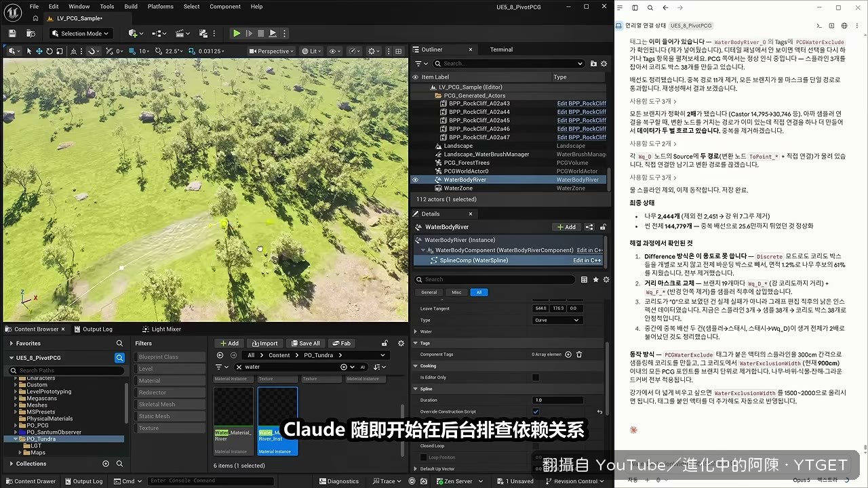This screenshot has width=868, height=488.
Task: Choose the Select objects arrow tool
Action: point(28,51)
